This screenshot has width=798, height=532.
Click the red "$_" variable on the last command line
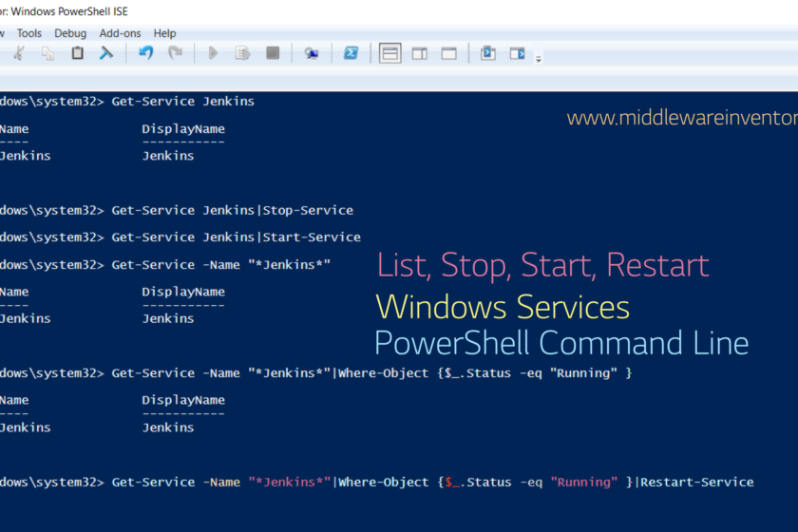[452, 482]
